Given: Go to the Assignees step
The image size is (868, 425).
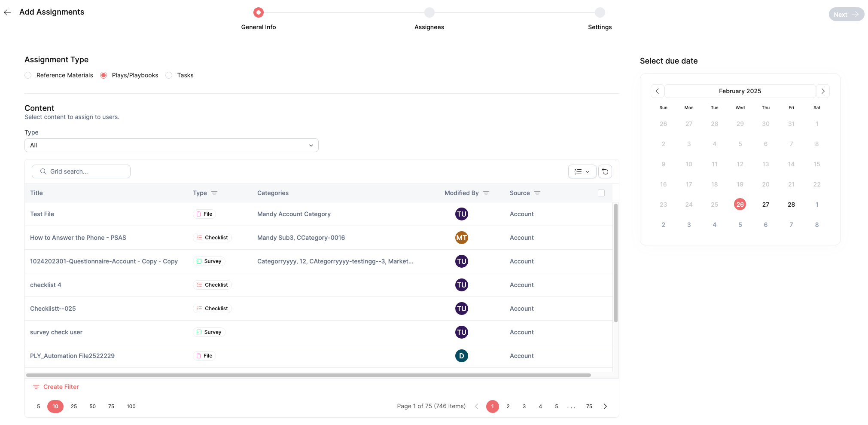Looking at the screenshot, I should (x=429, y=12).
